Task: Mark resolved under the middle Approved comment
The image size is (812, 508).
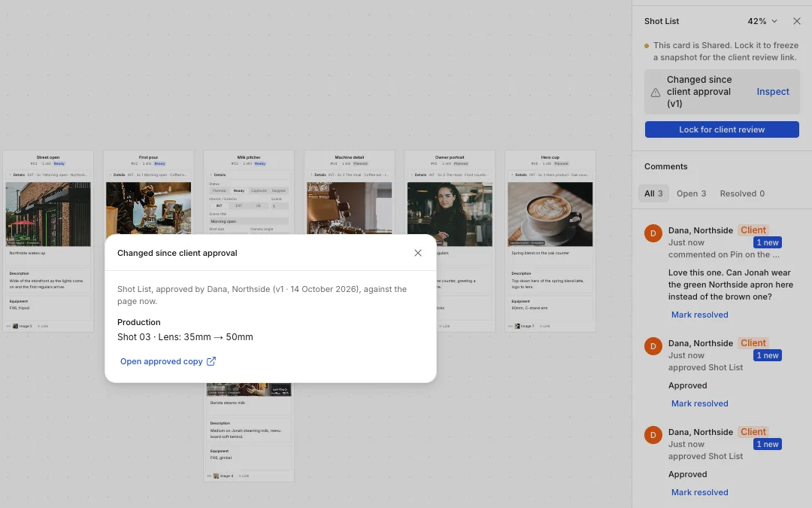Action: click(700, 403)
